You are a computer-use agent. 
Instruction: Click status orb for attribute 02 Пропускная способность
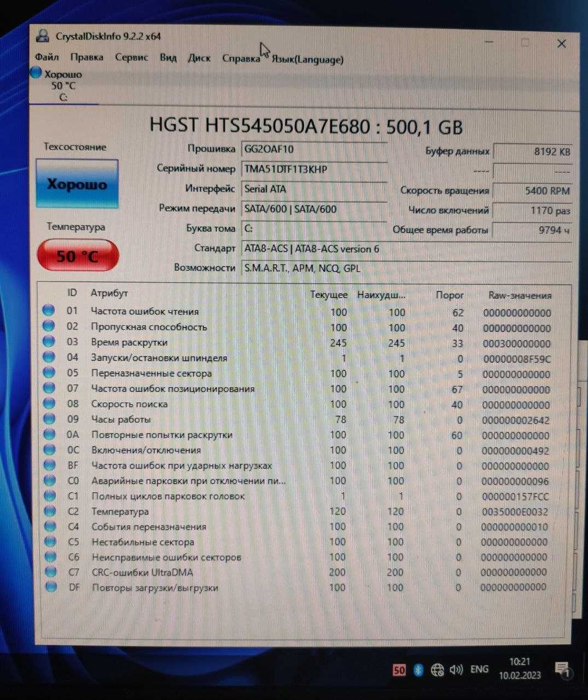[49, 326]
